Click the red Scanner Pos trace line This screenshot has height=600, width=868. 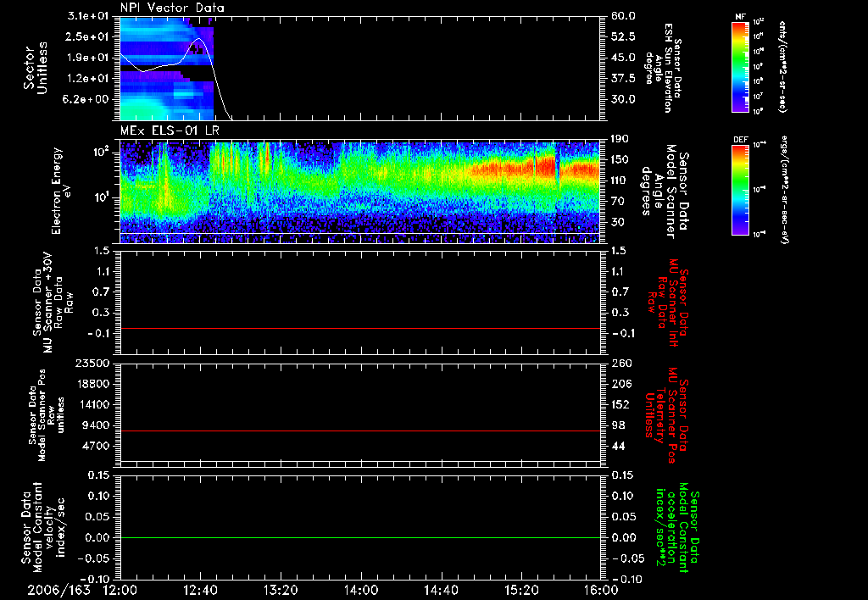(360, 431)
